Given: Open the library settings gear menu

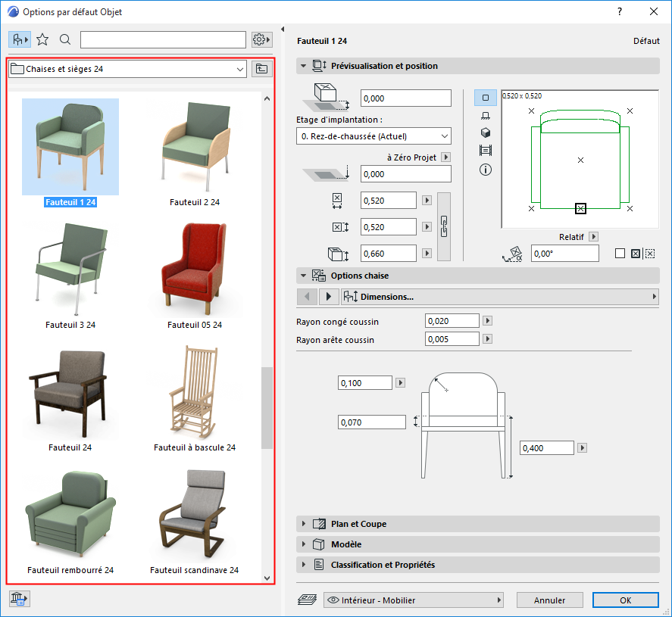Looking at the screenshot, I should click(x=261, y=39).
